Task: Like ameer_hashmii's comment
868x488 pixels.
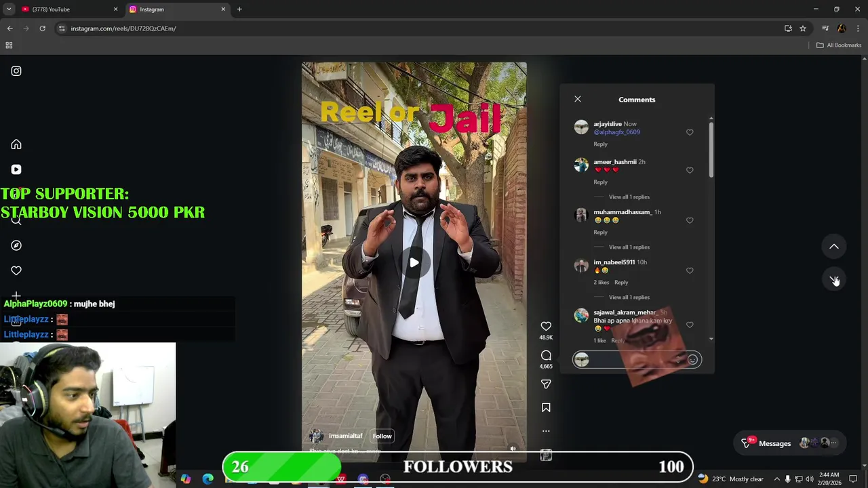Action: 690,170
